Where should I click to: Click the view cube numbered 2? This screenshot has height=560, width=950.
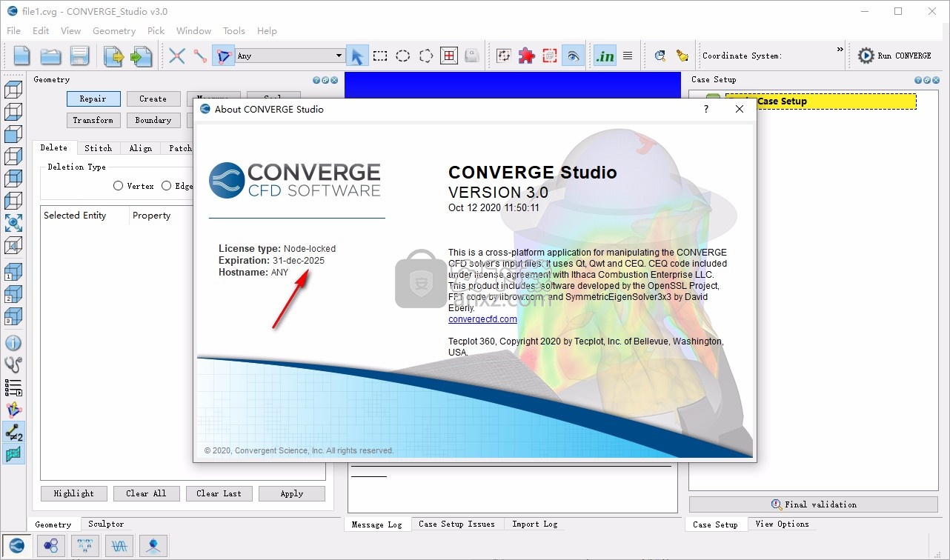[x=13, y=294]
